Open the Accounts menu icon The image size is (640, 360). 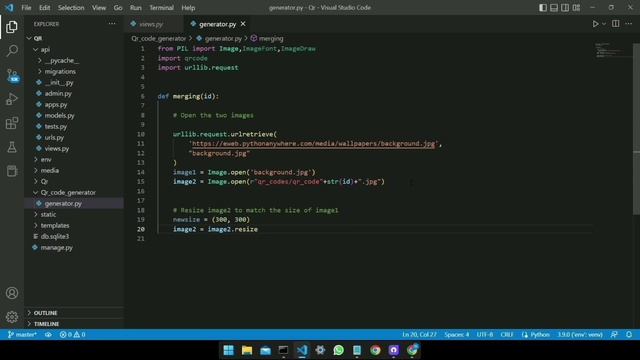click(12, 293)
